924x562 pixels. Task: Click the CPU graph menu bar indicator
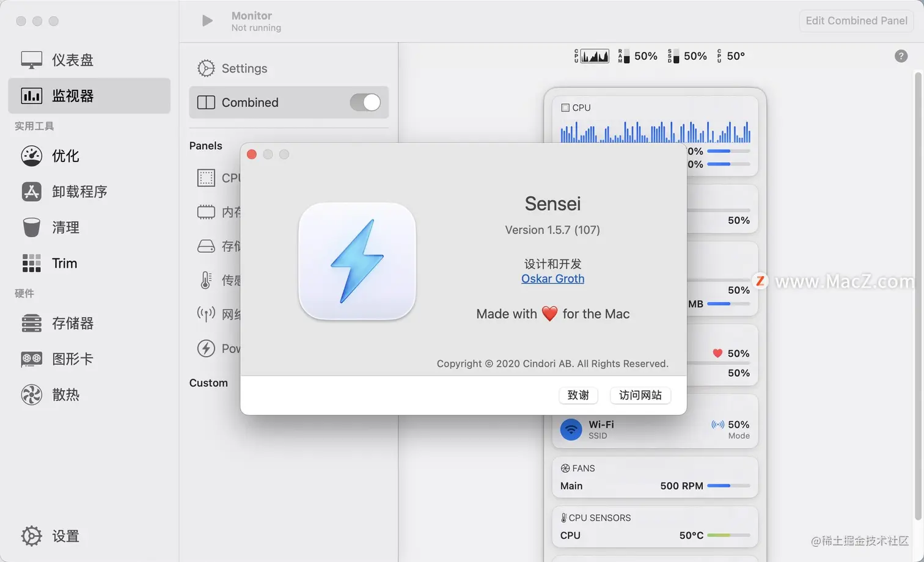click(x=592, y=56)
